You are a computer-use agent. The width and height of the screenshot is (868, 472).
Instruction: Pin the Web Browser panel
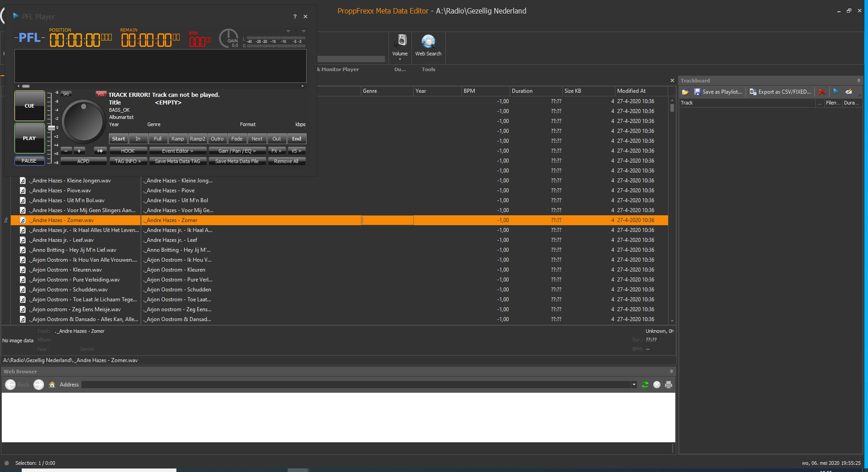(671, 372)
